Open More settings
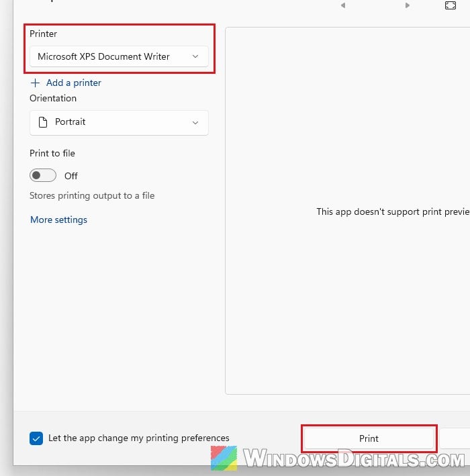Viewport: 470px width, 476px height. pos(58,220)
